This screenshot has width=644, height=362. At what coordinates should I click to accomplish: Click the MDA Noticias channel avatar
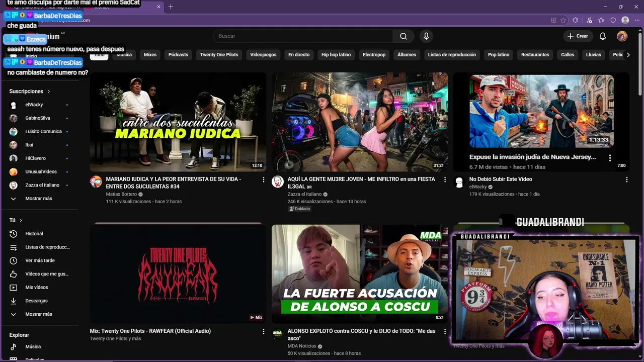click(277, 334)
